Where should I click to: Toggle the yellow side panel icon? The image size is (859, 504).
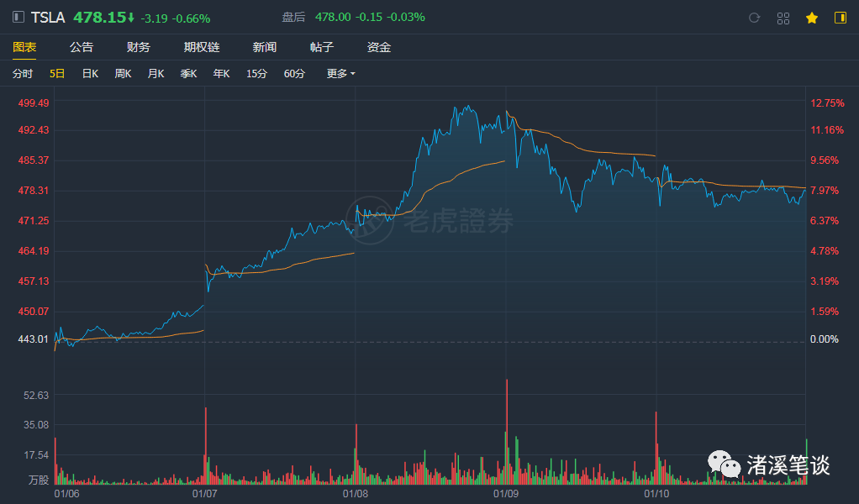coord(840,18)
